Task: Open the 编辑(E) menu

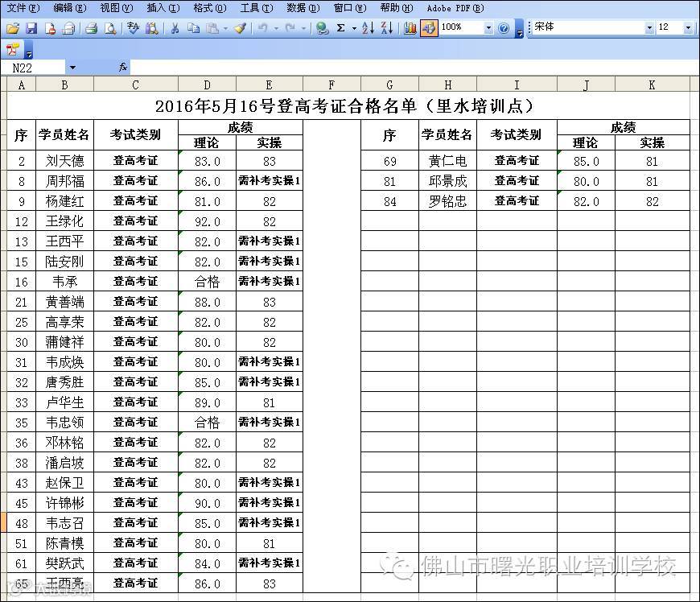Action: [x=70, y=8]
